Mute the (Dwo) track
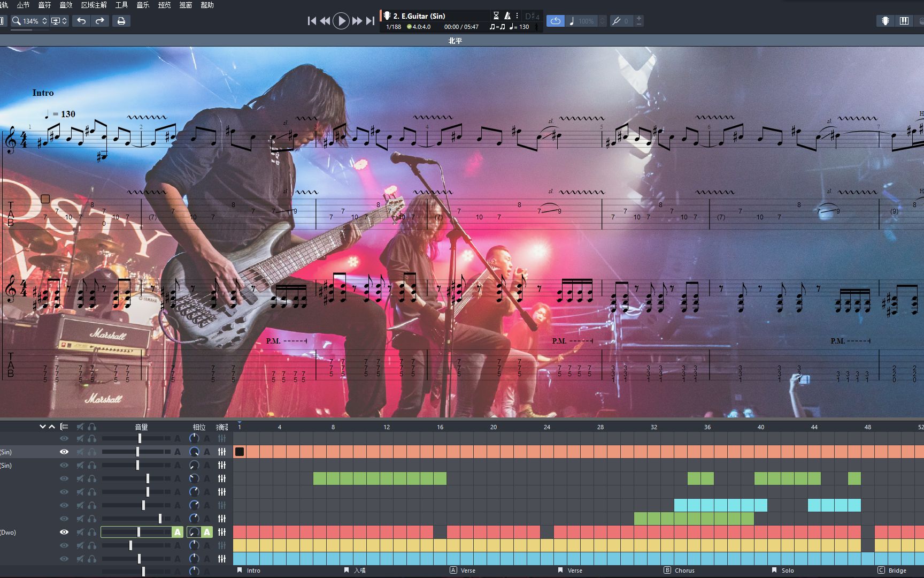This screenshot has height=578, width=924. 80,532
